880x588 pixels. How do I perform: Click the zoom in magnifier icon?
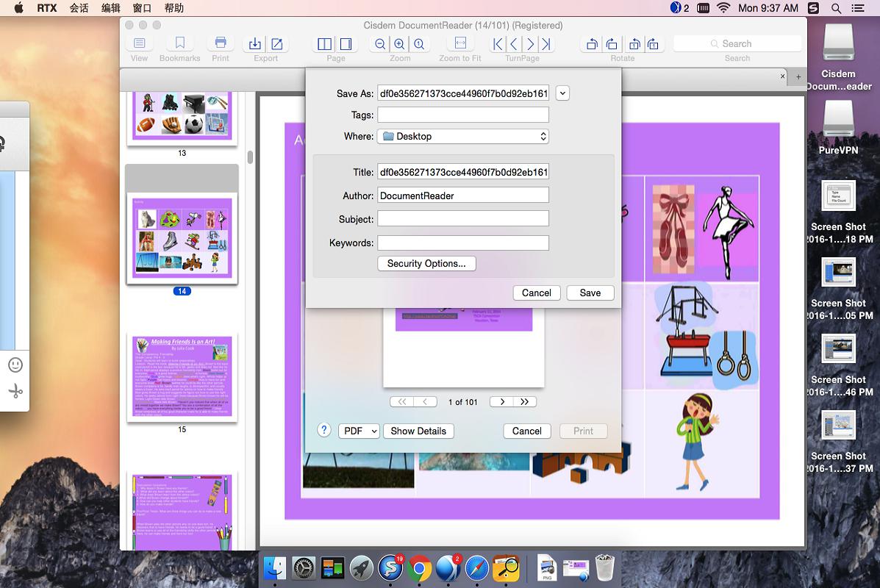coord(399,44)
